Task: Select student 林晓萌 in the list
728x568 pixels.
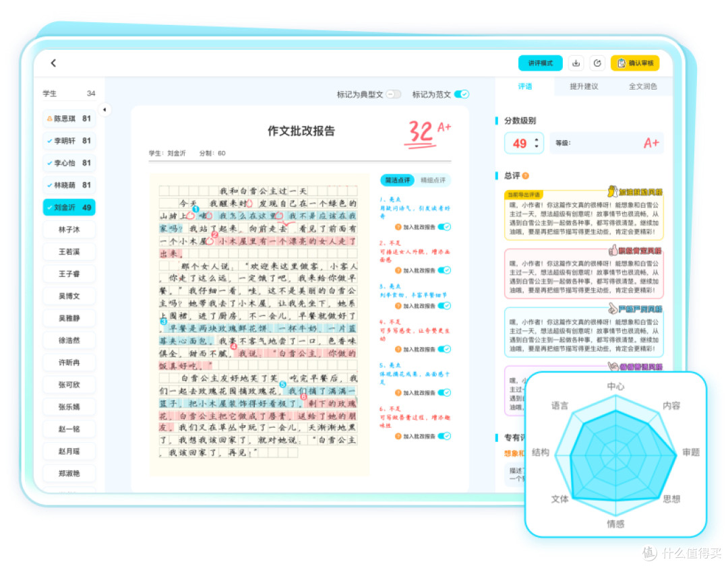Action: click(x=69, y=185)
